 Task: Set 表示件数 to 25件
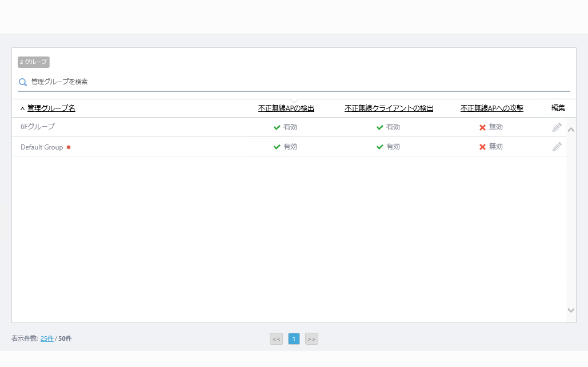(47, 338)
